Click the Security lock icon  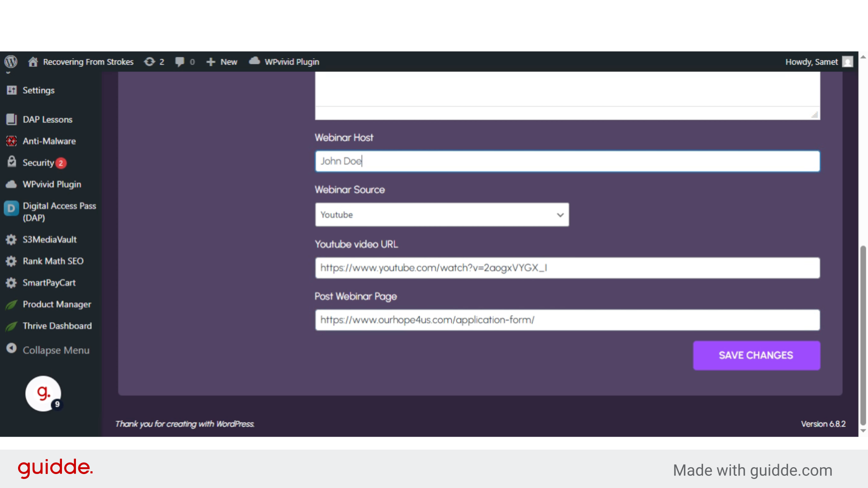12,162
